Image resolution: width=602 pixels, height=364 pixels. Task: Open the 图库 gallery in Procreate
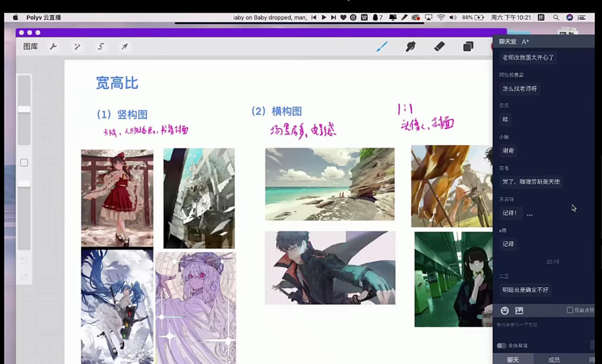click(31, 46)
